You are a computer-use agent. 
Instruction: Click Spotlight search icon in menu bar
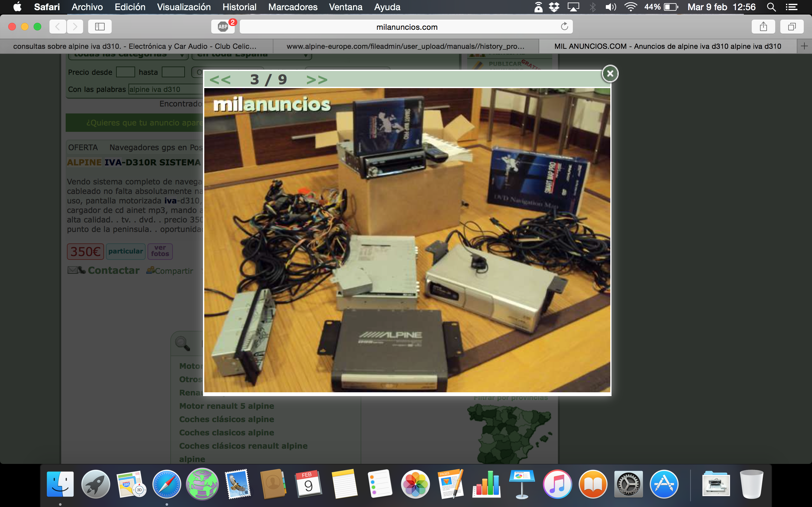(x=771, y=7)
